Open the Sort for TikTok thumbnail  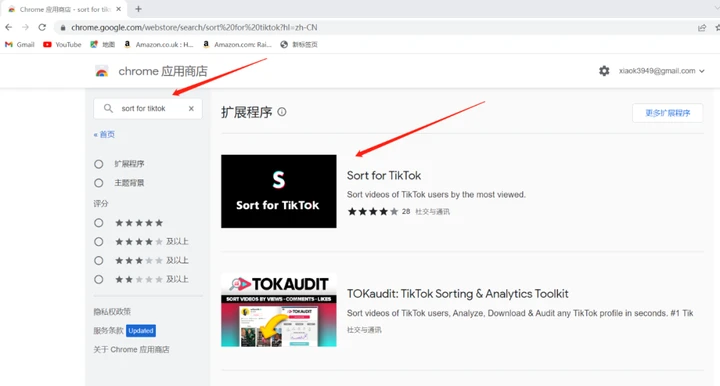pyautogui.click(x=279, y=191)
